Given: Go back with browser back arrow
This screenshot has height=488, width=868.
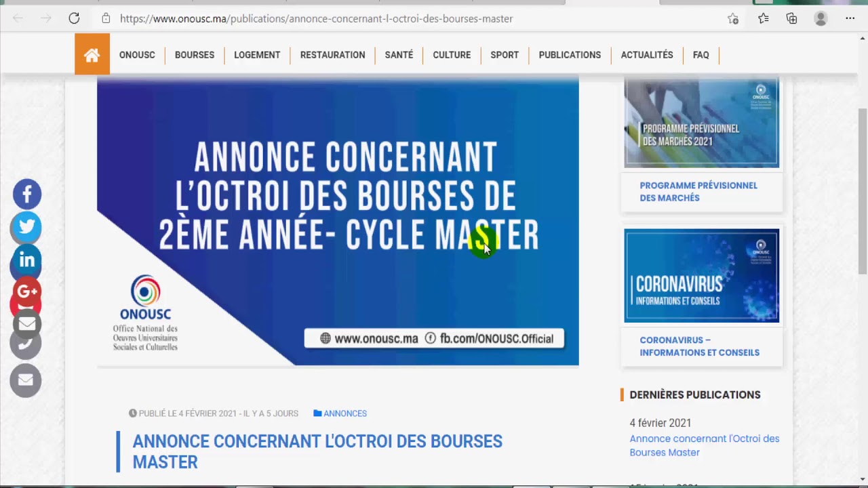Looking at the screenshot, I should click(x=18, y=18).
